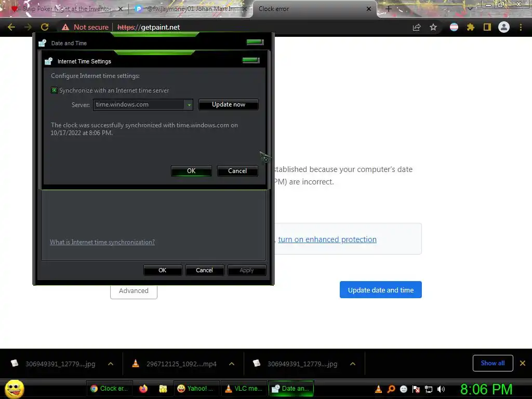Bookmark this page with the star icon
The height and width of the screenshot is (399, 532).
[433, 27]
